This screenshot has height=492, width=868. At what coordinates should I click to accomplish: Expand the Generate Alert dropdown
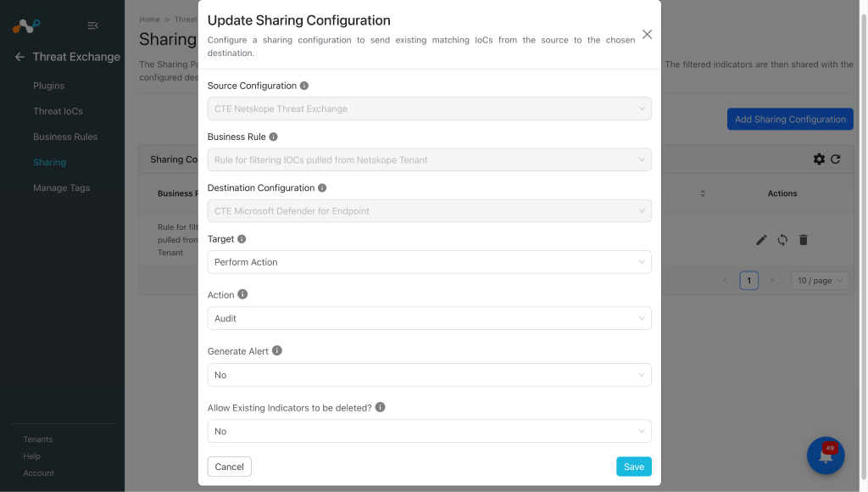(x=430, y=375)
